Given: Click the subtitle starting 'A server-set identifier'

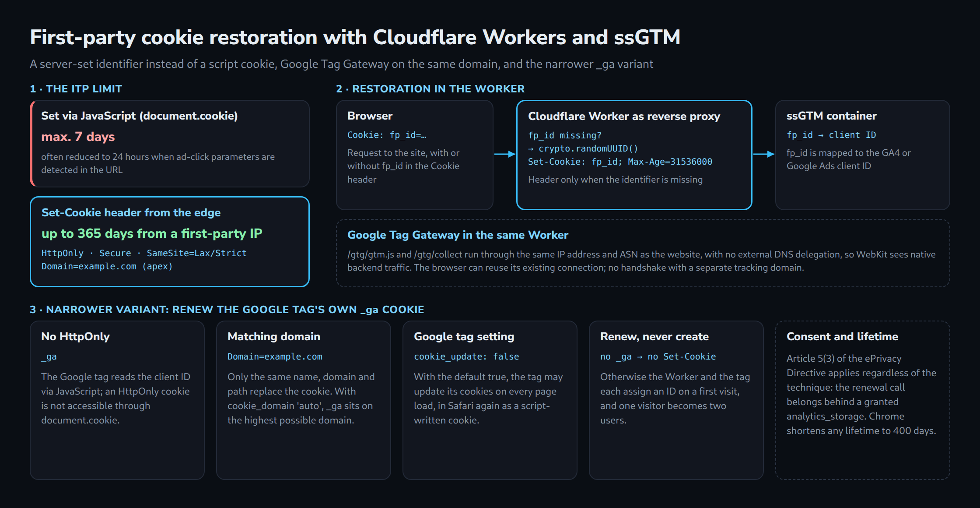Looking at the screenshot, I should click(x=341, y=64).
